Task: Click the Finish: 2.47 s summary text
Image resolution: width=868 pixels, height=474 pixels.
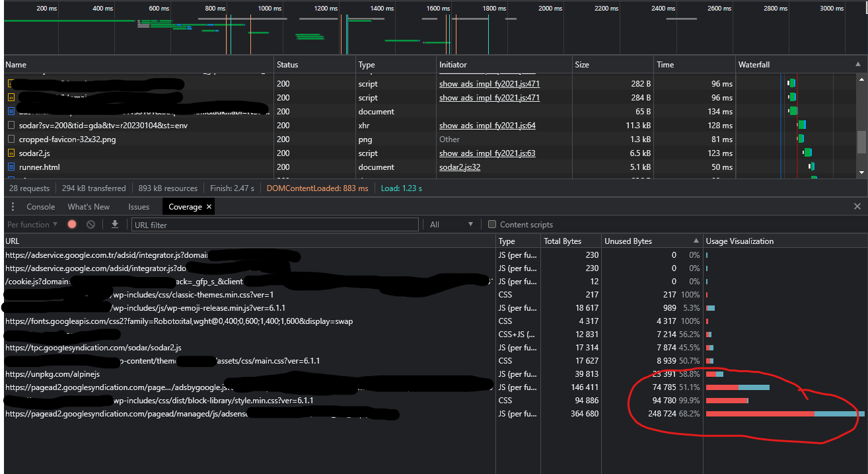Action: point(232,188)
